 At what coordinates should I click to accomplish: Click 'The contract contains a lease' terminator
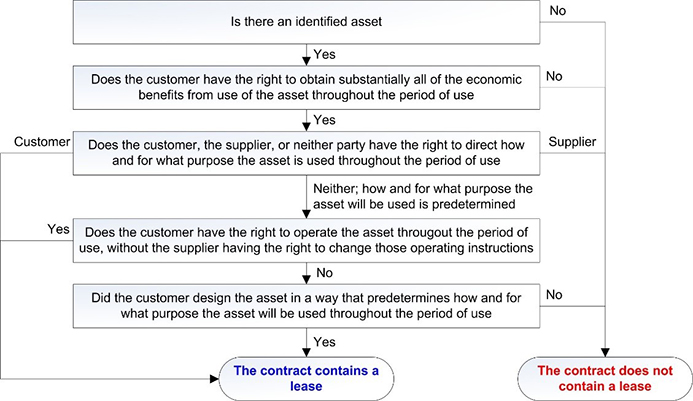tap(306, 378)
